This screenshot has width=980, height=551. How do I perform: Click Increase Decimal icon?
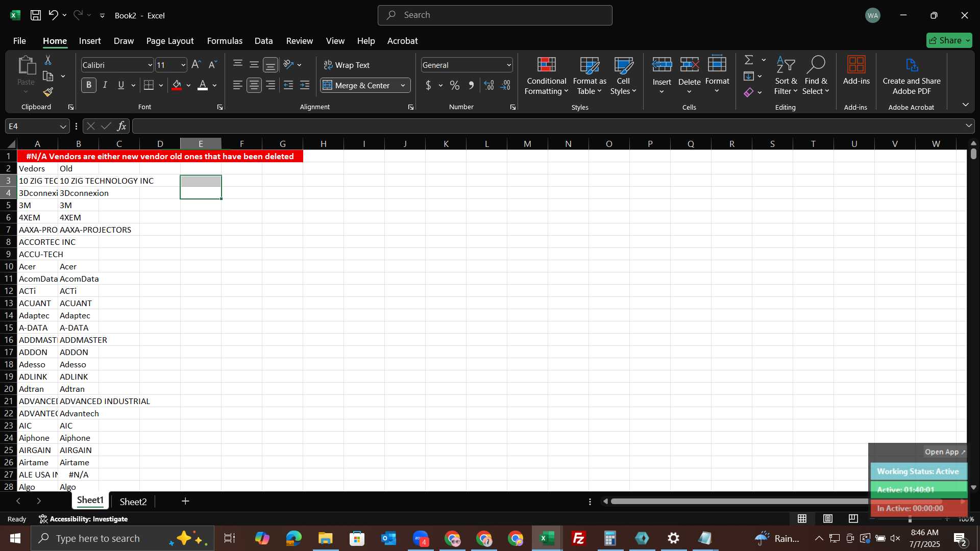(489, 85)
